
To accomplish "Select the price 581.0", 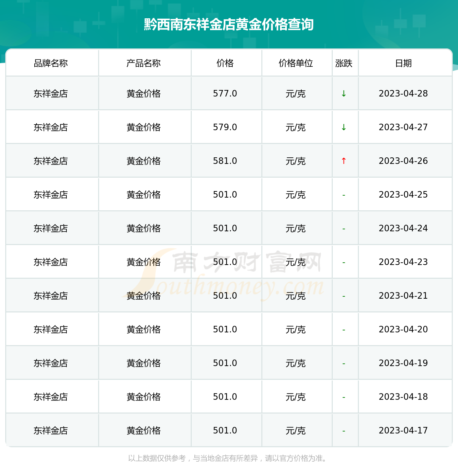I will coord(225,161).
